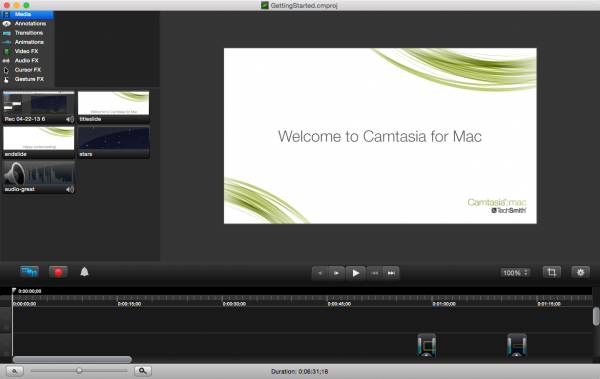Image resolution: width=600 pixels, height=379 pixels.
Task: Click the timeline ruler at 0:01:15;00
Action: 549,304
